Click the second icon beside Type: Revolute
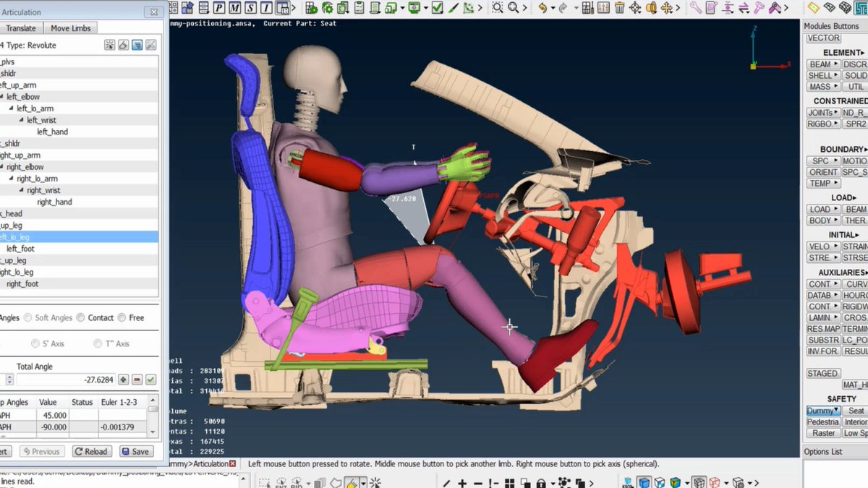Screen dimensions: 868x488 click(123, 45)
